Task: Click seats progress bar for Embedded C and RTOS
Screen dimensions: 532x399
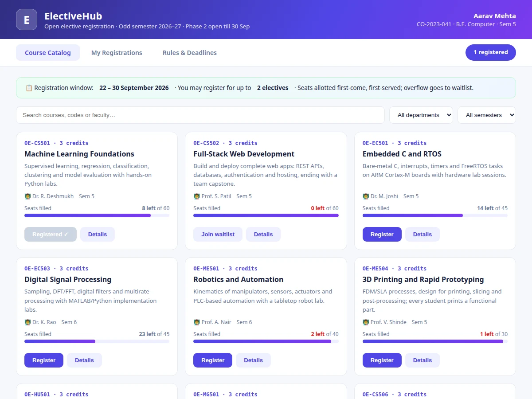Action: coord(435,215)
